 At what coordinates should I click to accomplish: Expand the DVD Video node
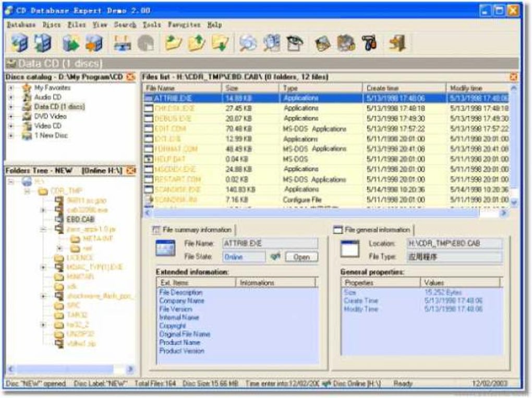click(x=11, y=116)
